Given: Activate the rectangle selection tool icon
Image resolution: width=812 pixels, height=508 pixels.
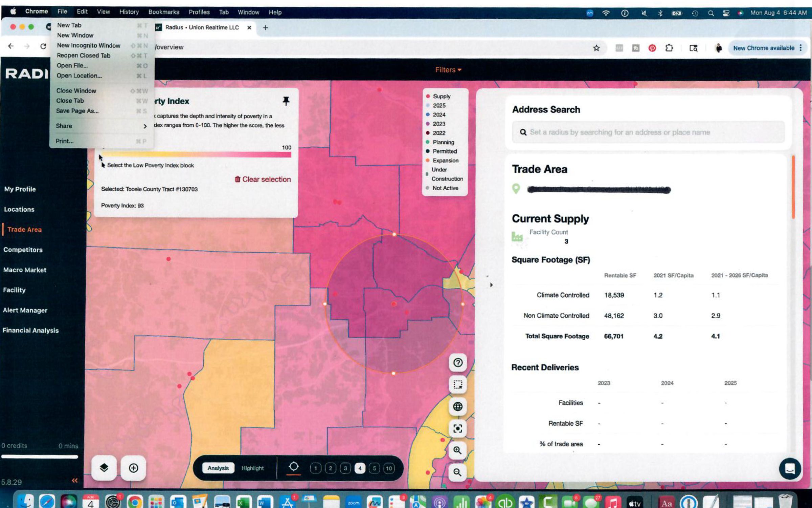Looking at the screenshot, I should pyautogui.click(x=457, y=385).
